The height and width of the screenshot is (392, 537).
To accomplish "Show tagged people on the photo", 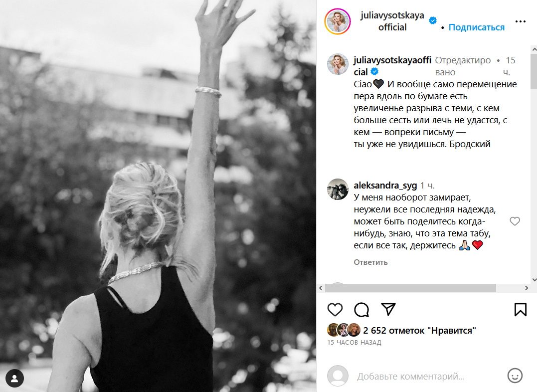I will (x=14, y=379).
